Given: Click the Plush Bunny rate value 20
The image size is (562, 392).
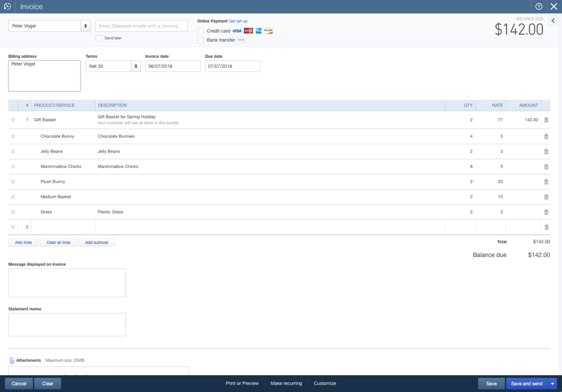Looking at the screenshot, I should click(x=500, y=182).
